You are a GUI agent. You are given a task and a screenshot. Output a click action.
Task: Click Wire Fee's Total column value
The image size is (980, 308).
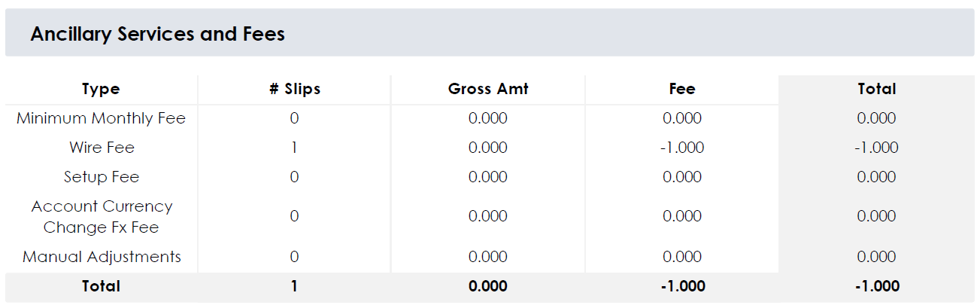876,148
